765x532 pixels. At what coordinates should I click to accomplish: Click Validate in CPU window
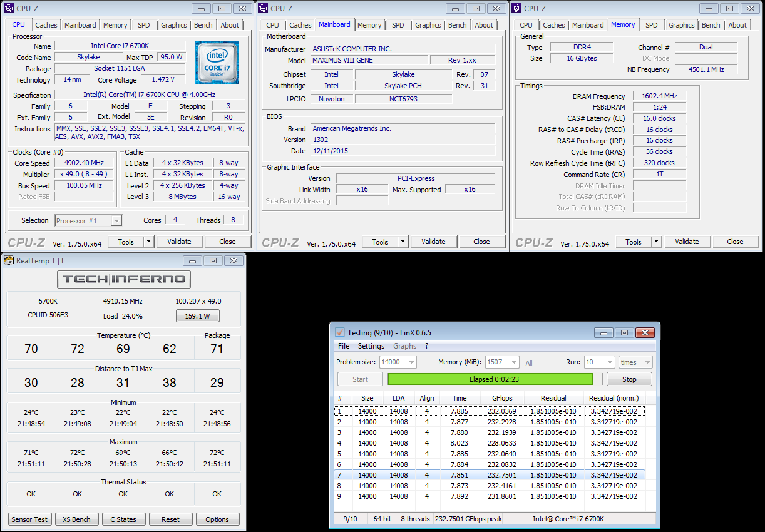point(179,242)
